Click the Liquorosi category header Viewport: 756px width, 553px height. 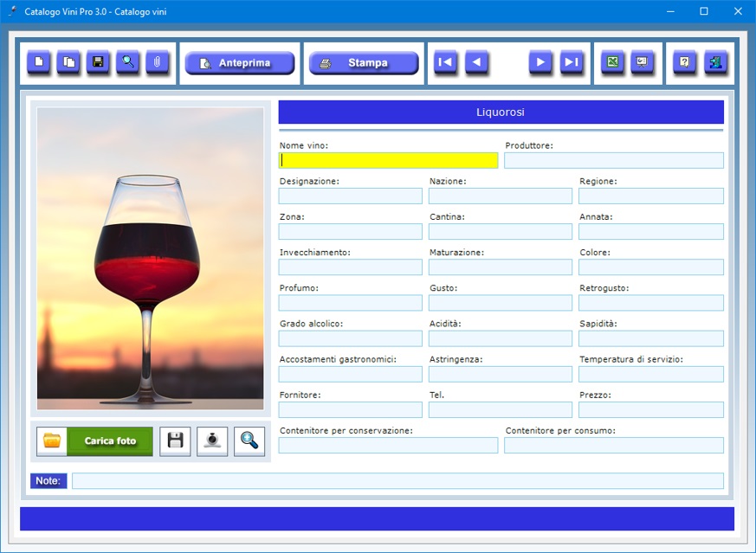pyautogui.click(x=501, y=113)
